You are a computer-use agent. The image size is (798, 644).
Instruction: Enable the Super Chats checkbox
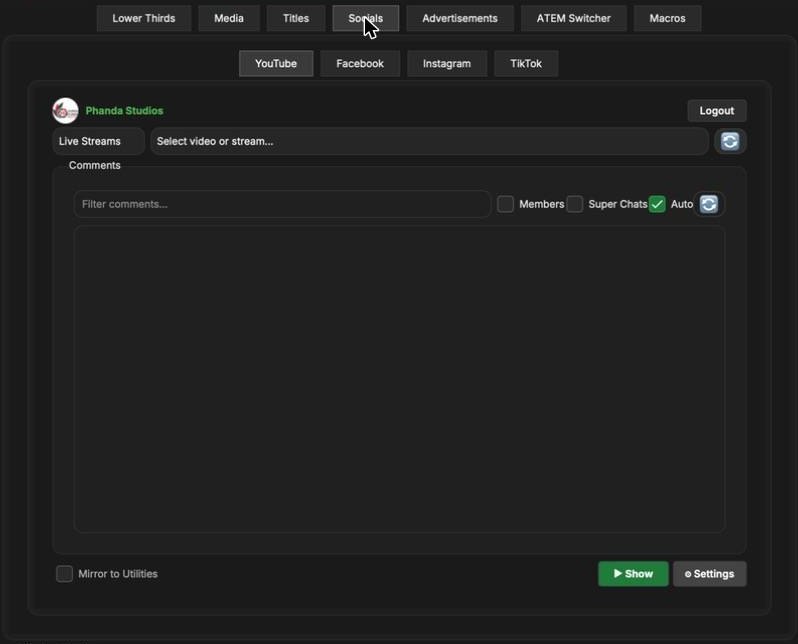575,204
